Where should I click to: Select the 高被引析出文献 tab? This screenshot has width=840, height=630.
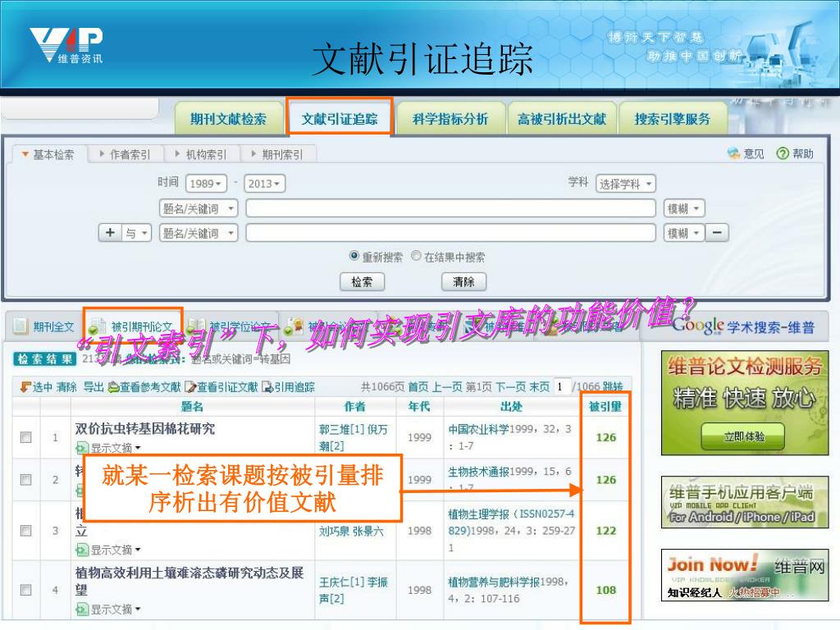tap(561, 118)
